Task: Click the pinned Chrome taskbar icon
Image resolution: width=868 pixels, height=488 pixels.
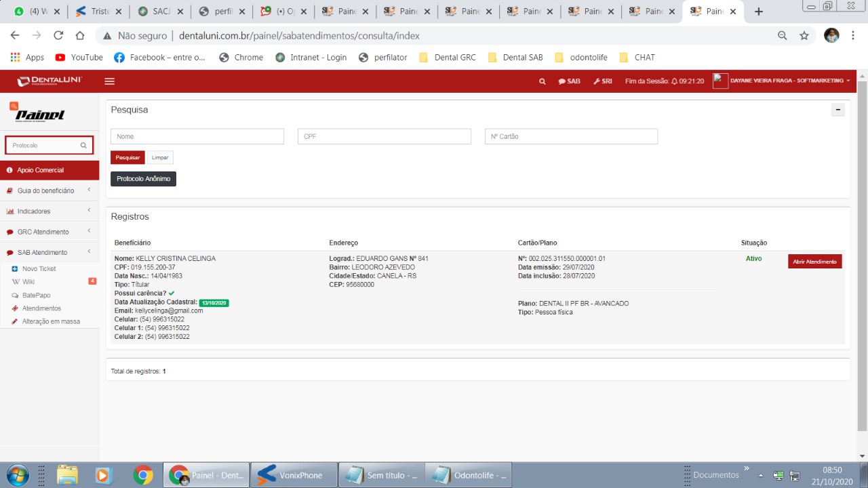Action: [x=142, y=475]
